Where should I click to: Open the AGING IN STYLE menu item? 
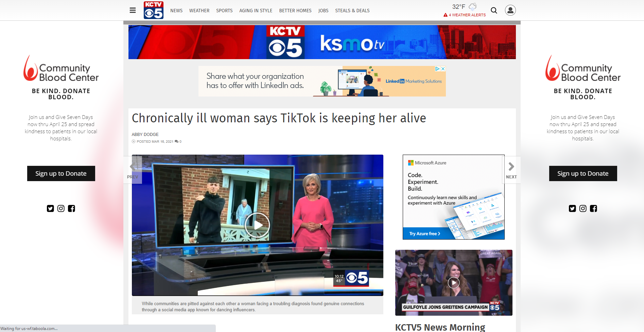pyautogui.click(x=256, y=11)
